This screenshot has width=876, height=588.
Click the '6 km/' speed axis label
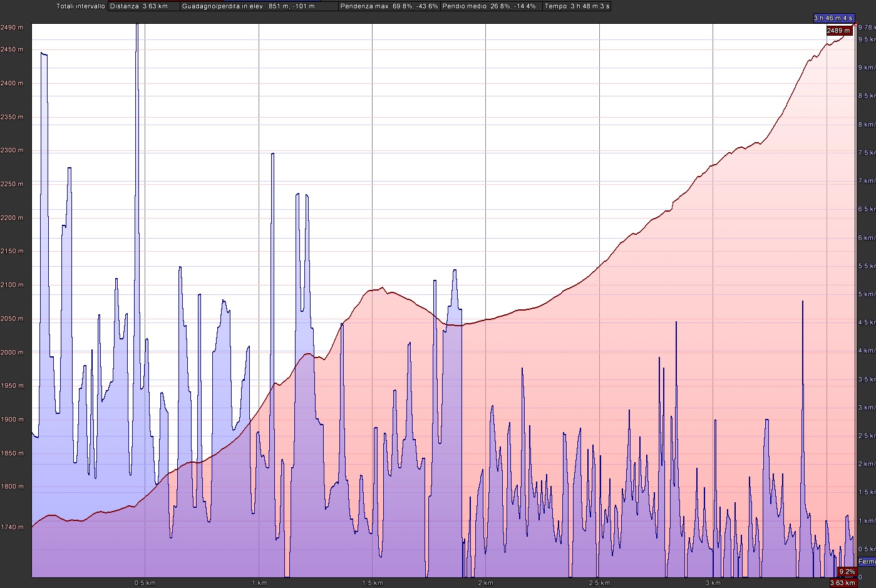tap(867, 238)
